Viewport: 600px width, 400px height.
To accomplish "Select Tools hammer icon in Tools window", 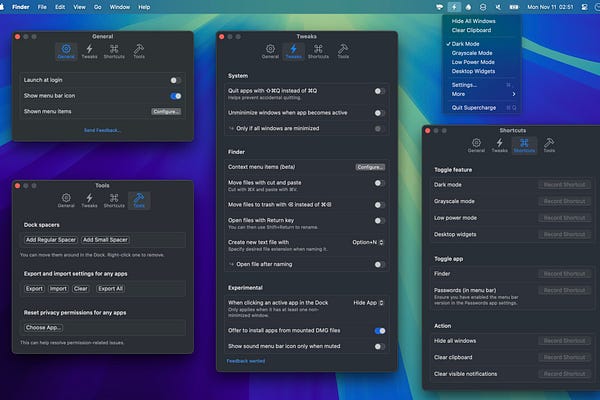I will pyautogui.click(x=139, y=200).
